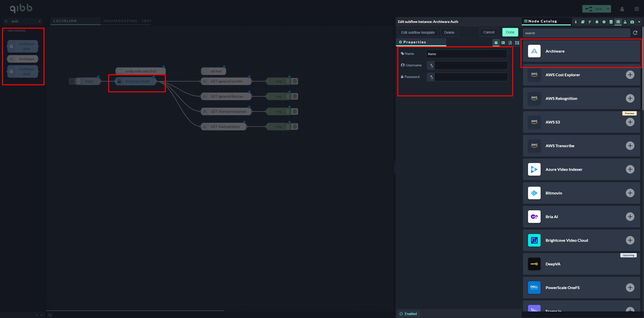Focus the Name input field
Screen dimensions: 644x318
click(466, 54)
